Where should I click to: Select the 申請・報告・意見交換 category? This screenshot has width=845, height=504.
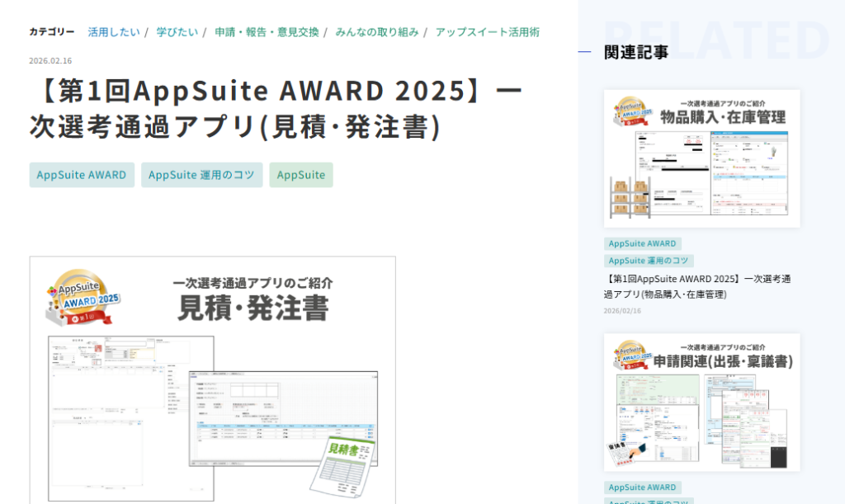267,32
